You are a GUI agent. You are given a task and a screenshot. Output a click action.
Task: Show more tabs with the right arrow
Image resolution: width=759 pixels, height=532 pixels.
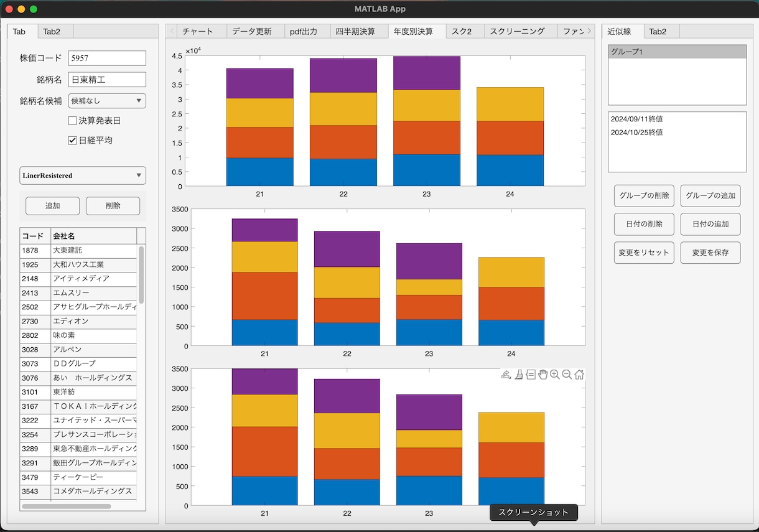[x=589, y=31]
